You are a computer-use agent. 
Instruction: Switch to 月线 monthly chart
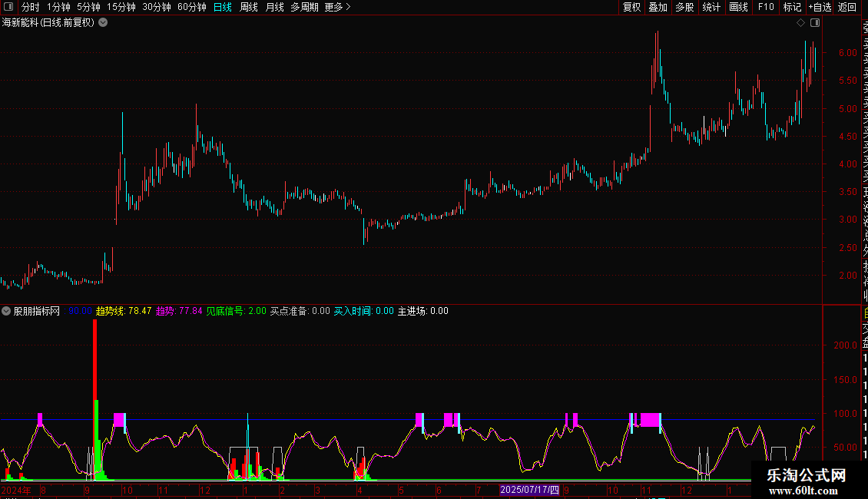coord(274,7)
